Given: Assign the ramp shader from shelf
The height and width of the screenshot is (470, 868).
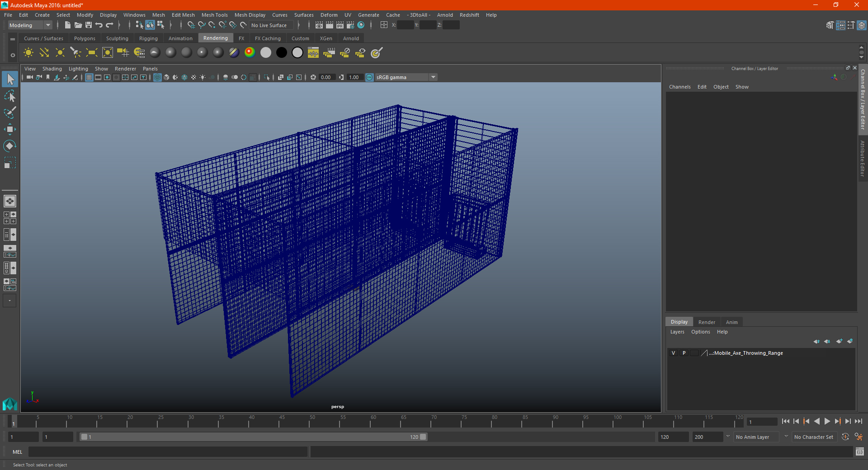Looking at the screenshot, I should pyautogui.click(x=250, y=53).
